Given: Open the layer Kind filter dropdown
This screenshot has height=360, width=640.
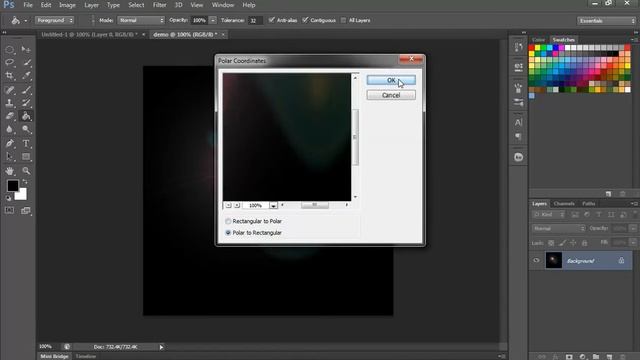Looking at the screenshot, I should (549, 214).
